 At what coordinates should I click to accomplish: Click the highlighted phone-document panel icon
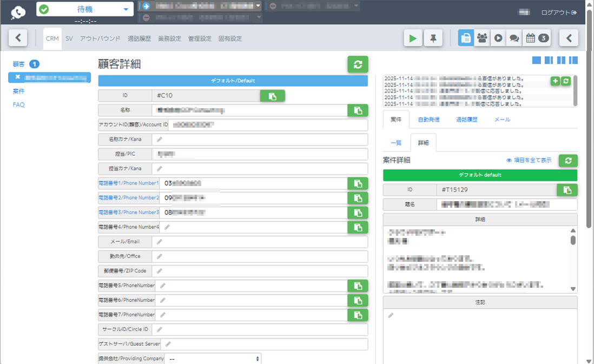(466, 38)
